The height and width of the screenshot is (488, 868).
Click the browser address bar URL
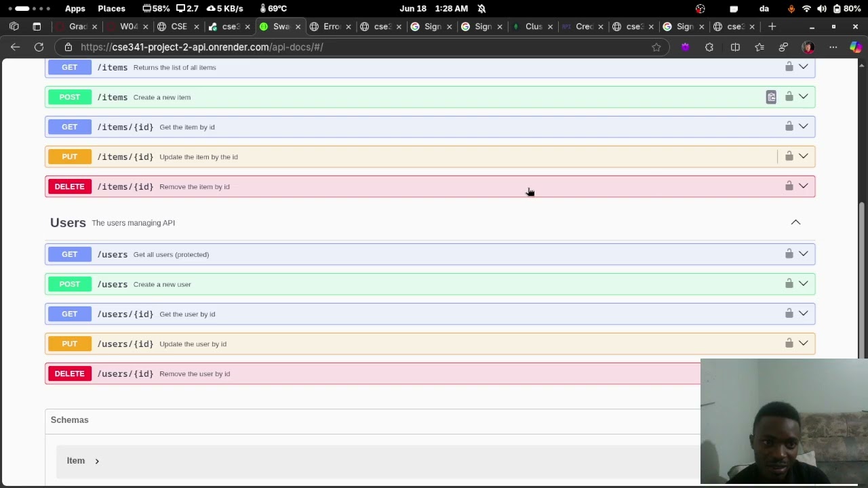click(202, 47)
